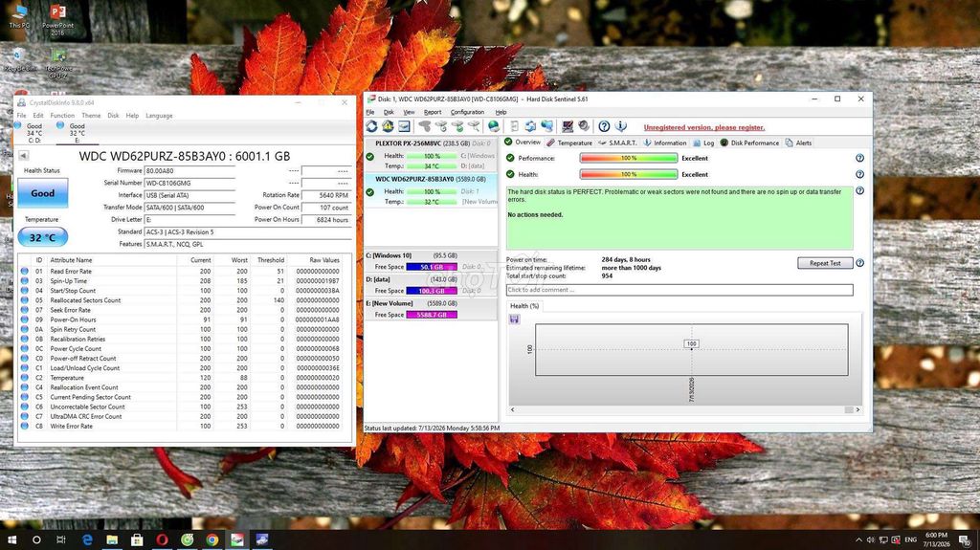Open the Windows Start menu

[11, 539]
